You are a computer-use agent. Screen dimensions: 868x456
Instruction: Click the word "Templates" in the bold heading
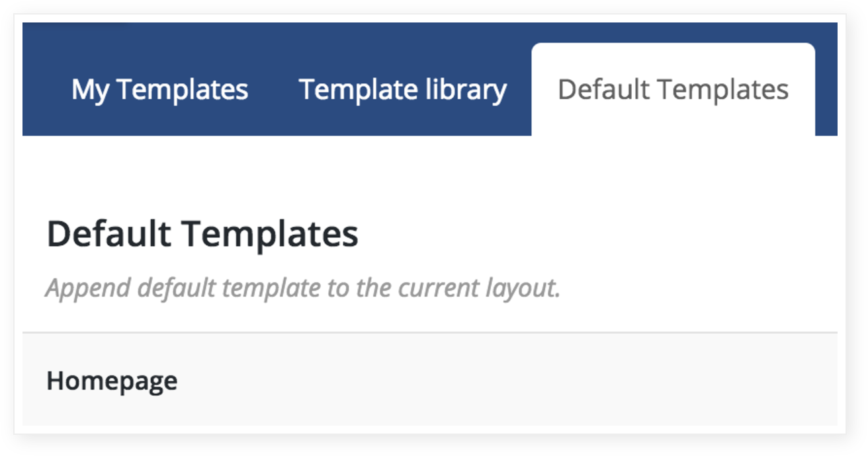(270, 234)
